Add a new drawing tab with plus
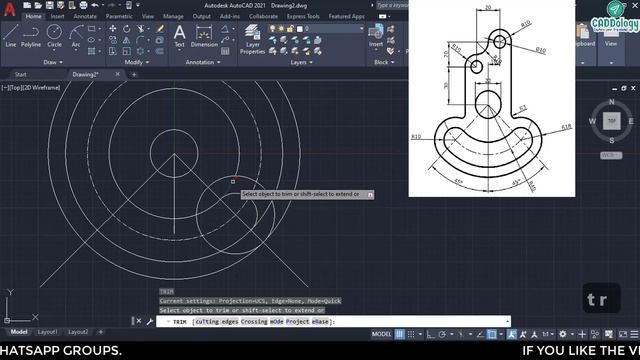This screenshot has width=640, height=360. click(x=134, y=74)
